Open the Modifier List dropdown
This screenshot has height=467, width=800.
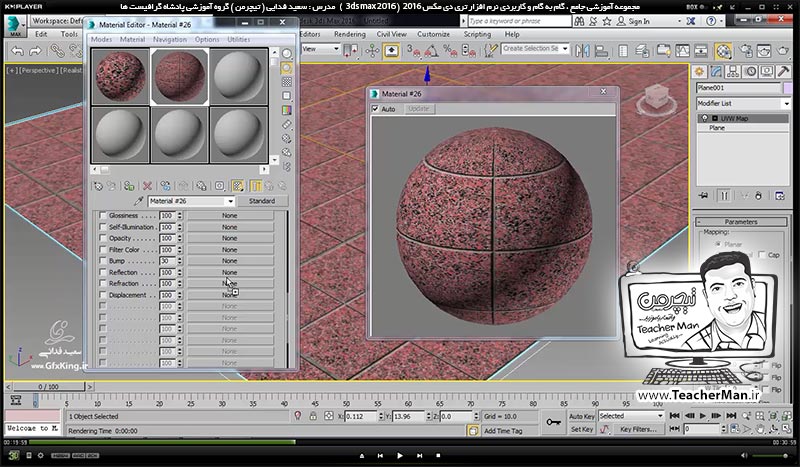743,103
